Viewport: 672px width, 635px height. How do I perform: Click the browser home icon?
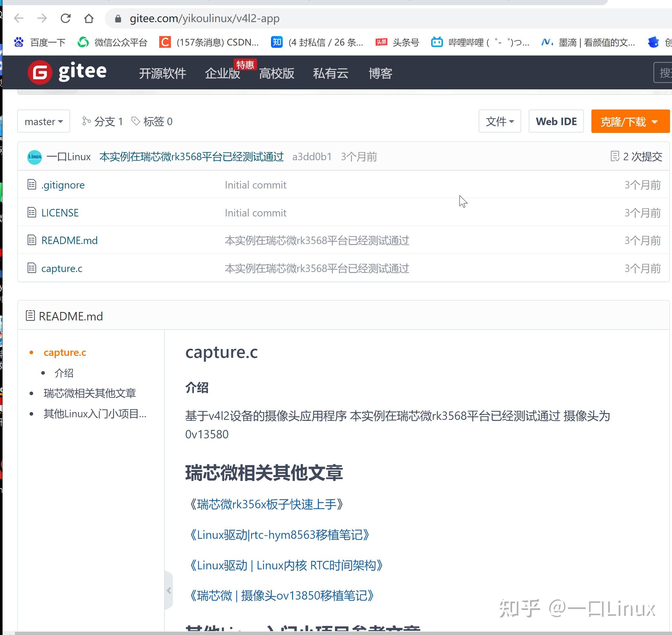tap(89, 19)
